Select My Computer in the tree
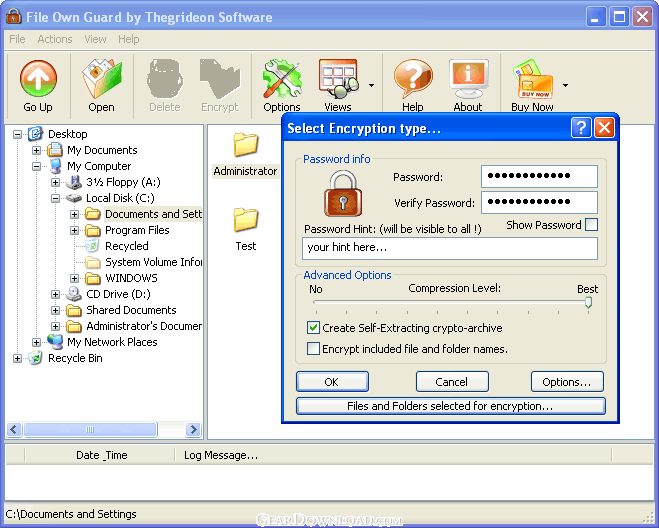 click(x=99, y=166)
